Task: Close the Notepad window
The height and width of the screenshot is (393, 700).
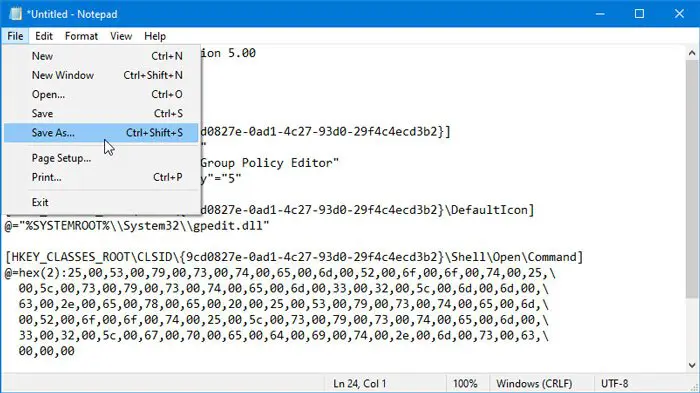Action: [679, 14]
